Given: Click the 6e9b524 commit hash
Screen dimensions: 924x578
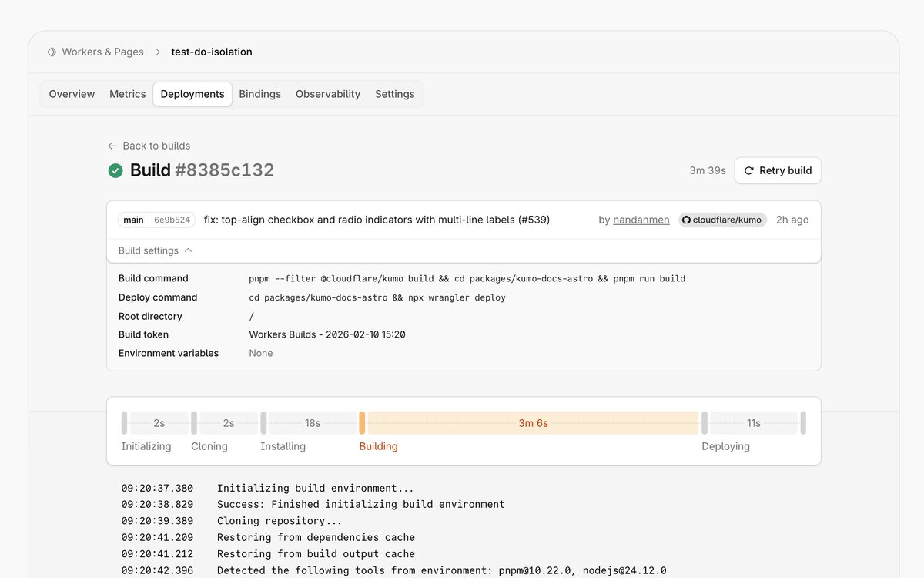Looking at the screenshot, I should tap(172, 220).
